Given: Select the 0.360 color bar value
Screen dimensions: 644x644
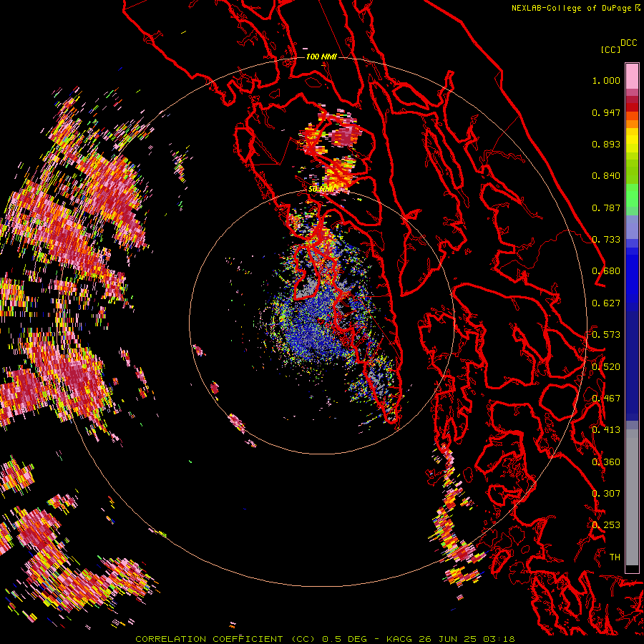Looking at the screenshot, I should click(x=606, y=462).
